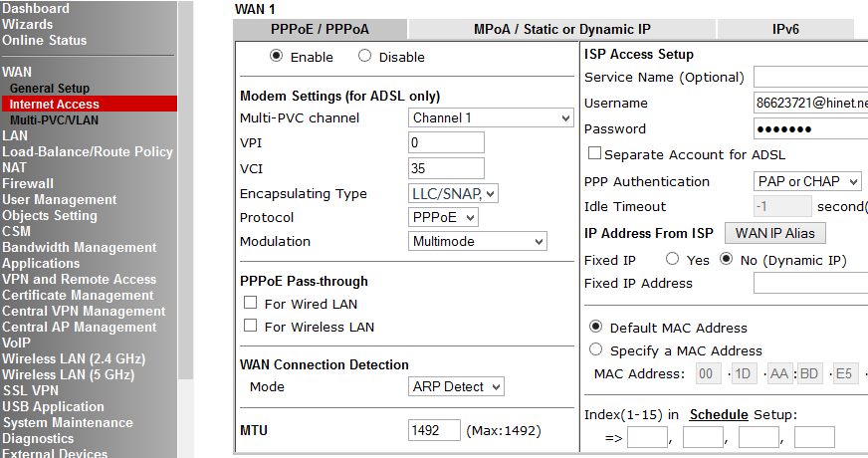Click the MTU input field

pyautogui.click(x=434, y=431)
